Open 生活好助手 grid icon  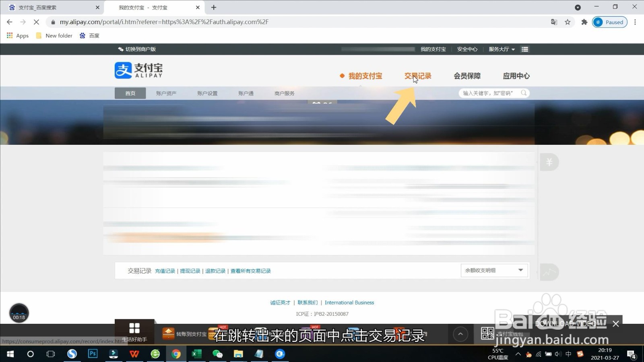point(134,331)
